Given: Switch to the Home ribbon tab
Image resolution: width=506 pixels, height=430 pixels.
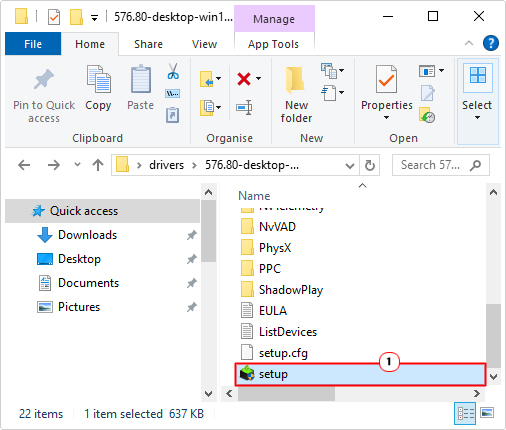Looking at the screenshot, I should coord(90,44).
